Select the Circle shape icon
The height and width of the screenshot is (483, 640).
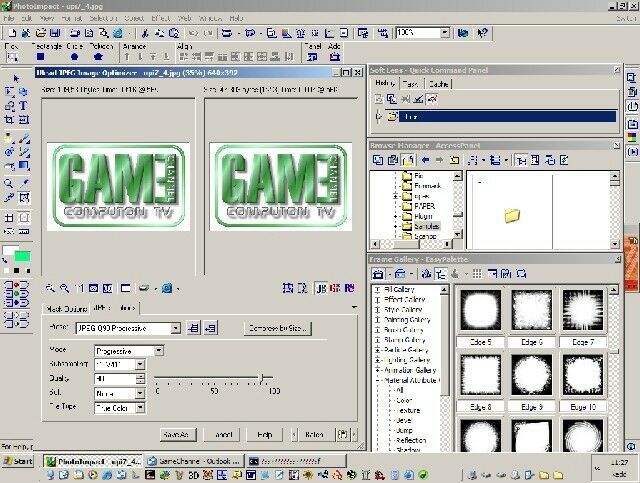(x=72, y=57)
